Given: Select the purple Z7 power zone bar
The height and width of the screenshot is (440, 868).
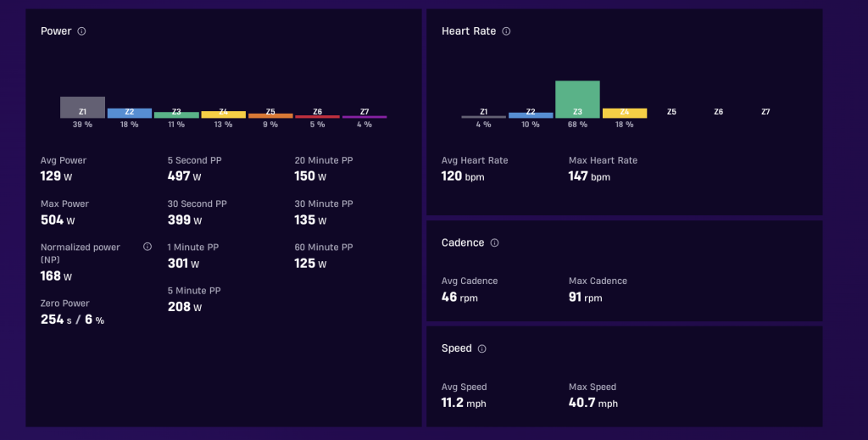Looking at the screenshot, I should point(364,117).
